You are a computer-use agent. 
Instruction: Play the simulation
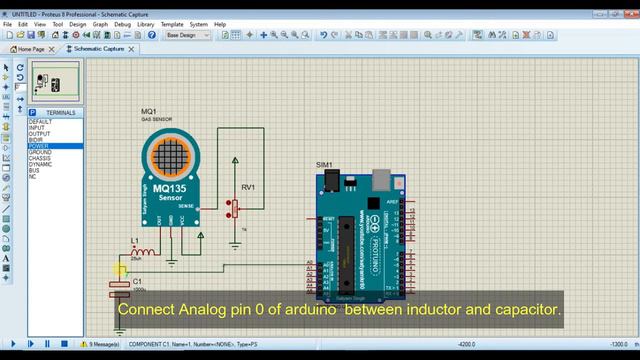(x=13, y=344)
